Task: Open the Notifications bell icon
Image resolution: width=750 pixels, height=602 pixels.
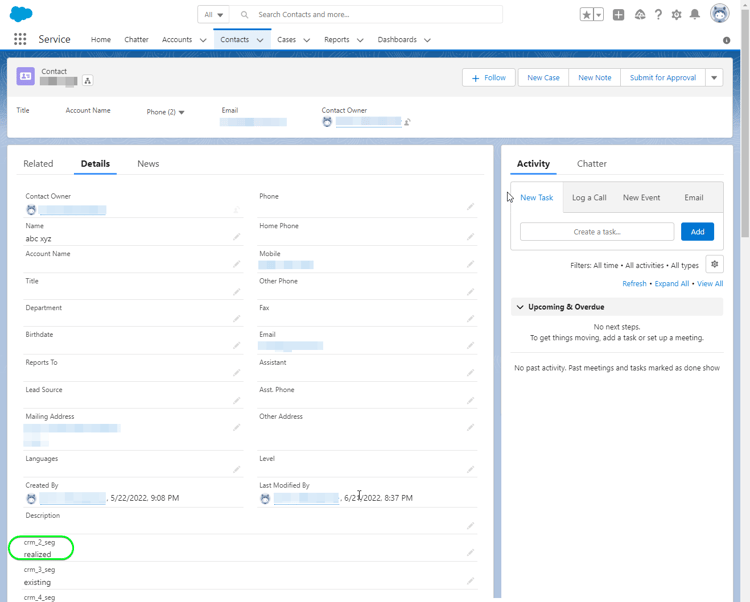Action: click(695, 15)
